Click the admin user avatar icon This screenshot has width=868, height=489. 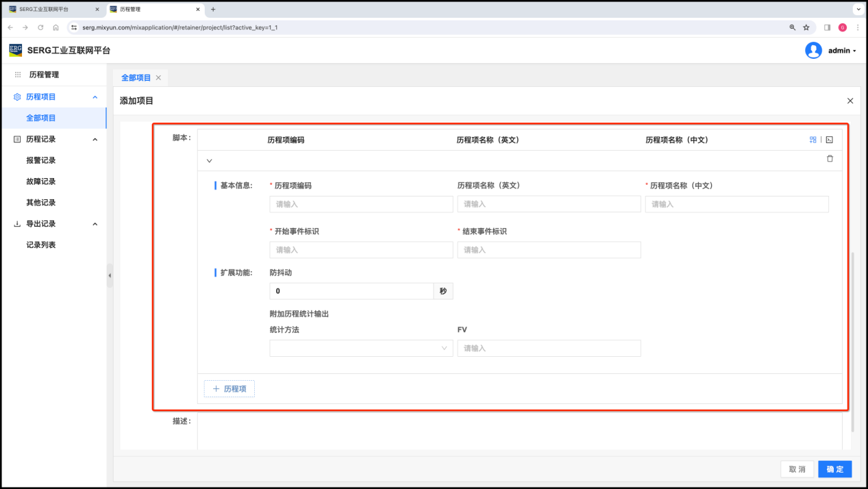point(813,51)
